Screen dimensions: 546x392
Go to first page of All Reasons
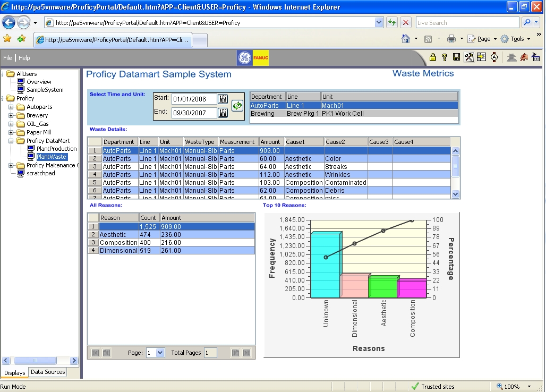(95, 353)
